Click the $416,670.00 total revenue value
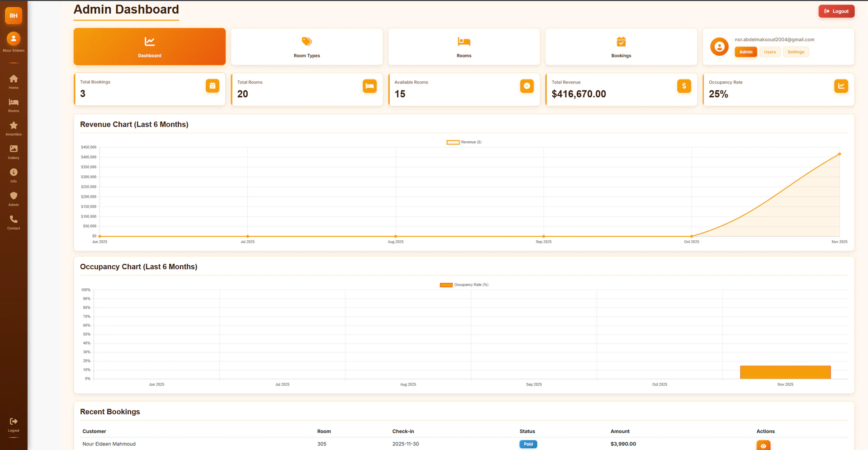868x450 pixels. (579, 94)
